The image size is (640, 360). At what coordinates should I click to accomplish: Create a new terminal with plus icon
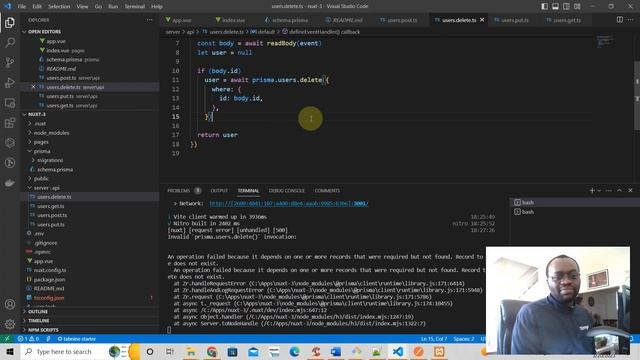[592, 191]
